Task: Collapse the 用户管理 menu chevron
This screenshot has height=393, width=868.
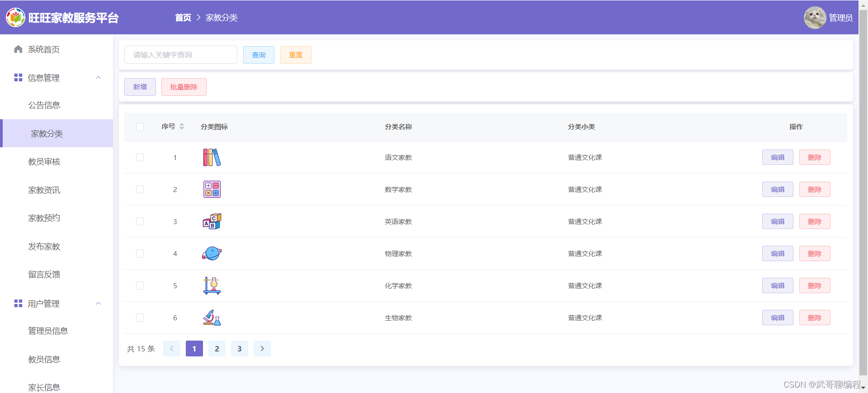Action: (x=99, y=304)
